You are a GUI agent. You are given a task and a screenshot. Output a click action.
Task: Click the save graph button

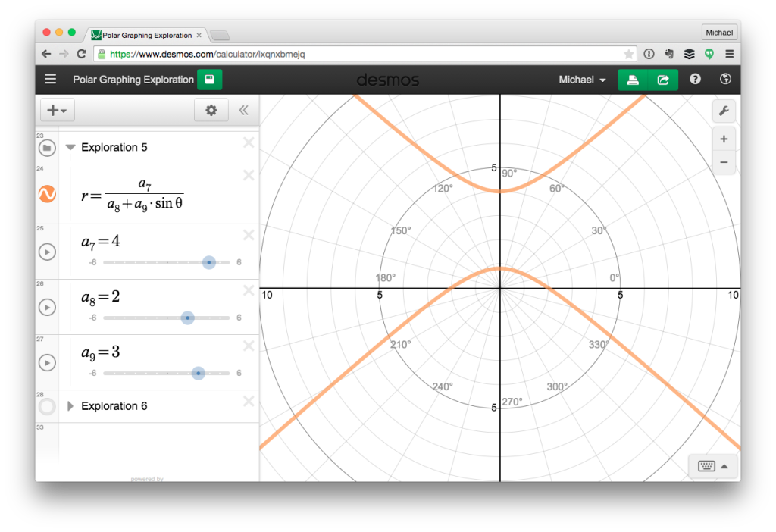pyautogui.click(x=209, y=79)
